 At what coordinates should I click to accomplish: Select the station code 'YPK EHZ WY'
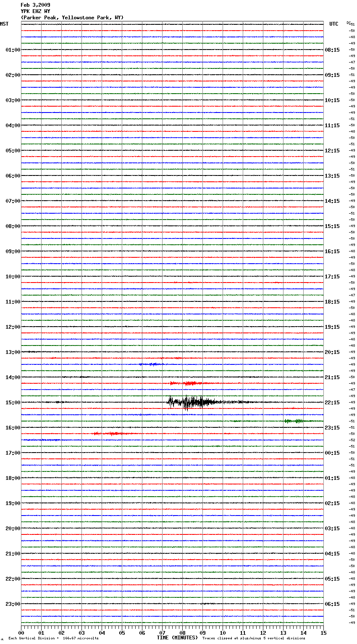click(35, 11)
